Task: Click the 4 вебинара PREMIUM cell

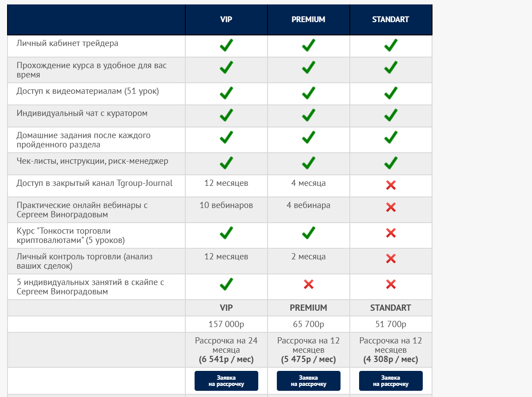Action: 308,205
